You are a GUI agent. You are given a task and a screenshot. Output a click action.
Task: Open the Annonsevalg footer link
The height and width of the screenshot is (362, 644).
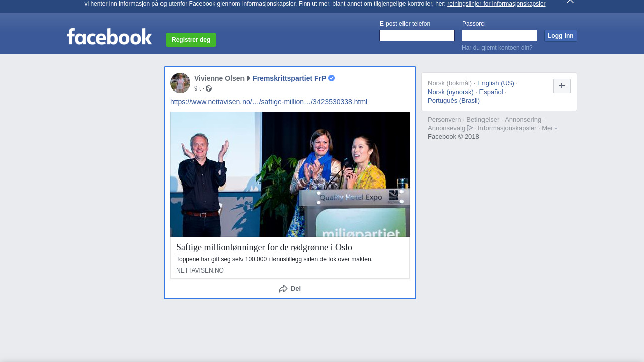point(447,128)
